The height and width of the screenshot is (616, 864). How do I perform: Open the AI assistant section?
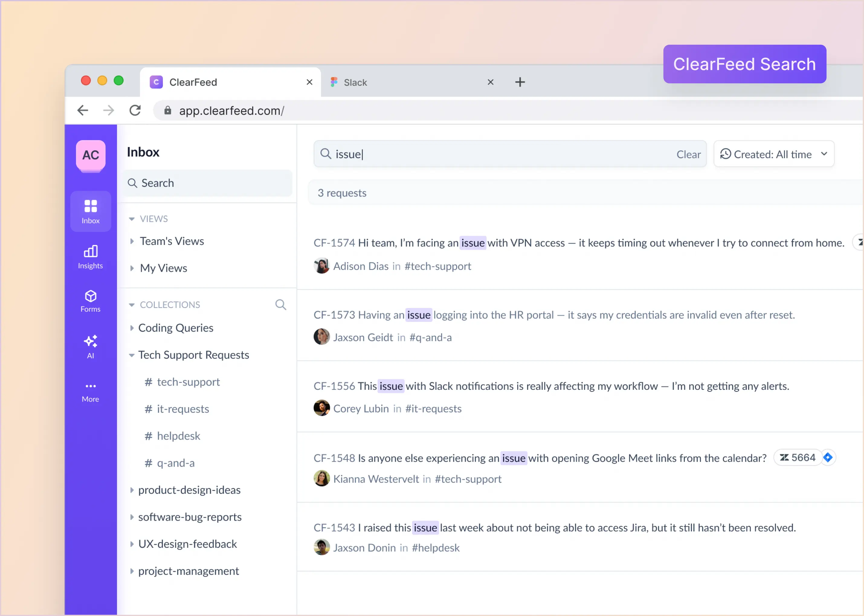tap(90, 346)
